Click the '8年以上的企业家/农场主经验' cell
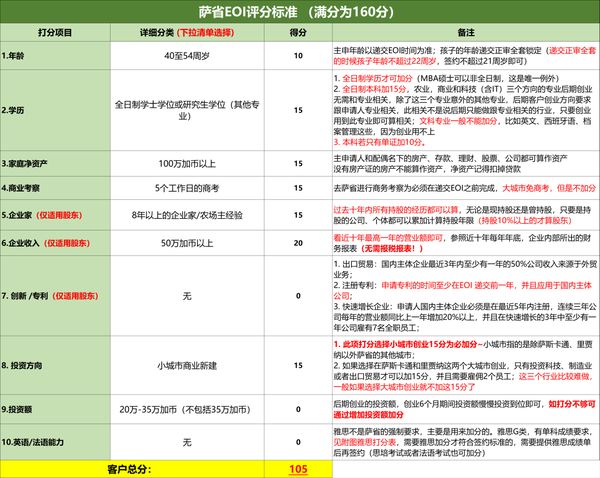 point(187,215)
